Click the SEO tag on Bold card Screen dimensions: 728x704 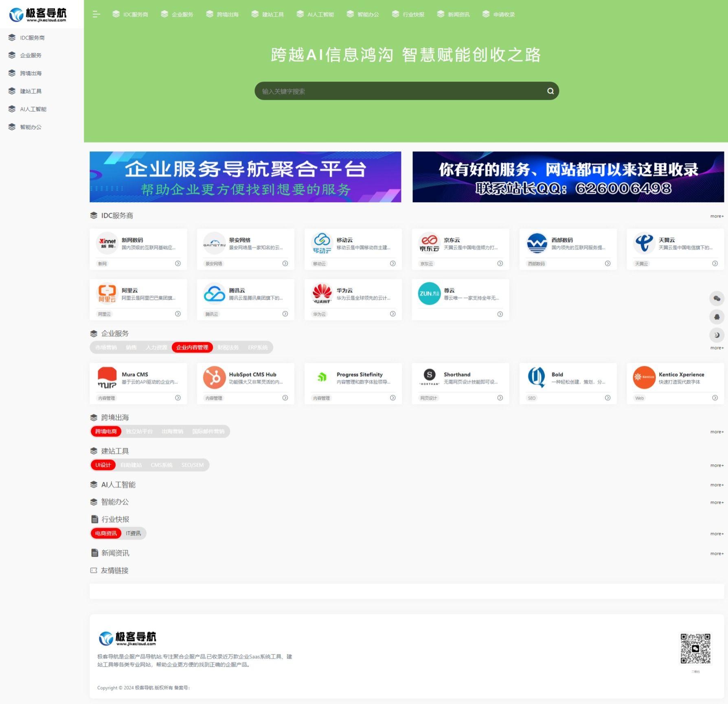coord(532,398)
